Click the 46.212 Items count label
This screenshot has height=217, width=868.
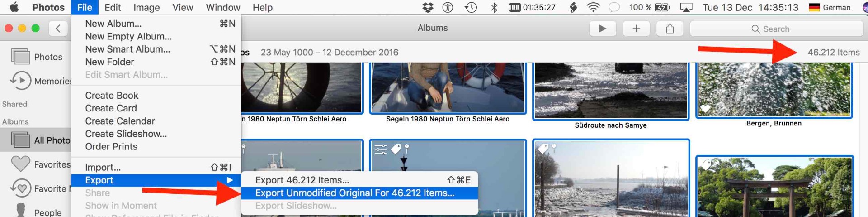(x=834, y=53)
